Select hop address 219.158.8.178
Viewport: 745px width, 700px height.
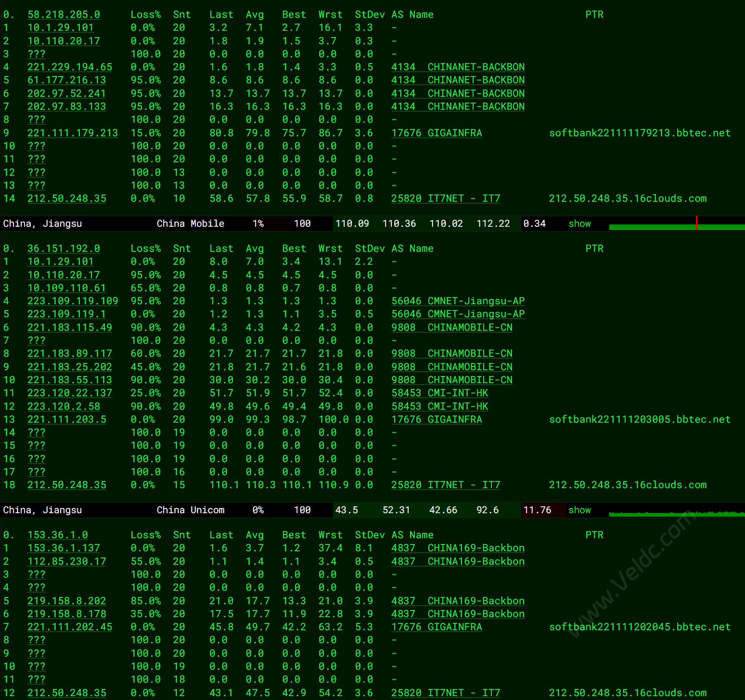pyautogui.click(x=67, y=614)
